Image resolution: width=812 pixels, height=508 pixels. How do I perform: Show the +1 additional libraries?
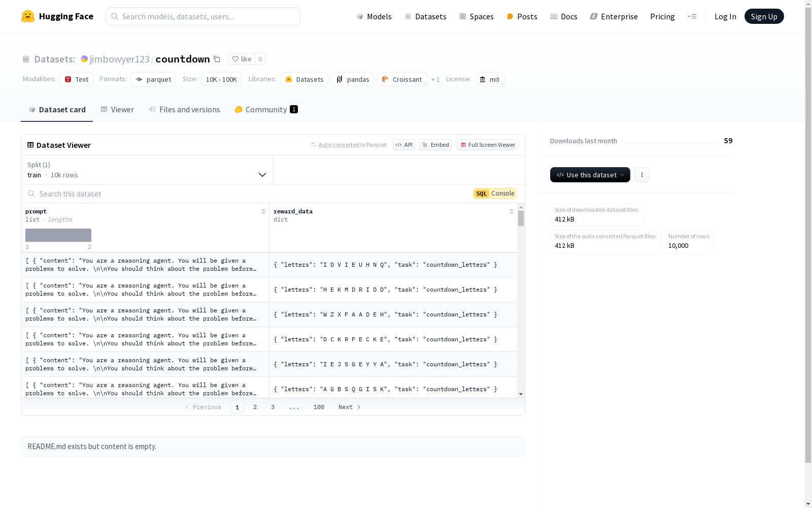[x=435, y=79]
